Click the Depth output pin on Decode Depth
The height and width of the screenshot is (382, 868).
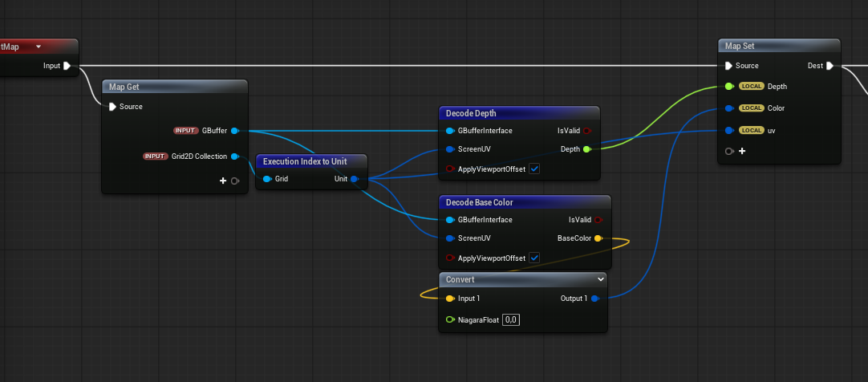(586, 149)
